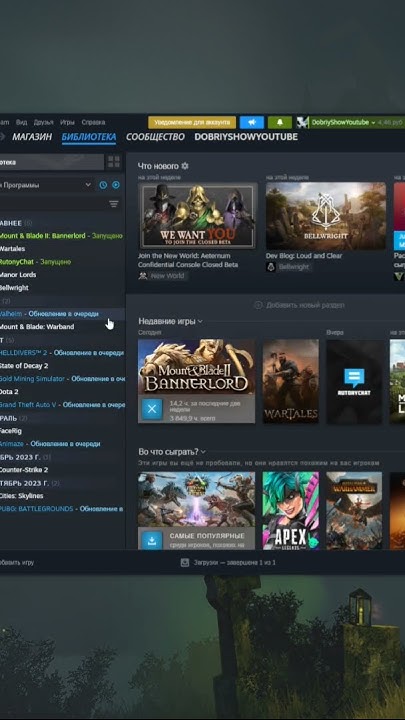Open the library filter sliders icon
Viewport: 405px width, 720px height.
113,204
